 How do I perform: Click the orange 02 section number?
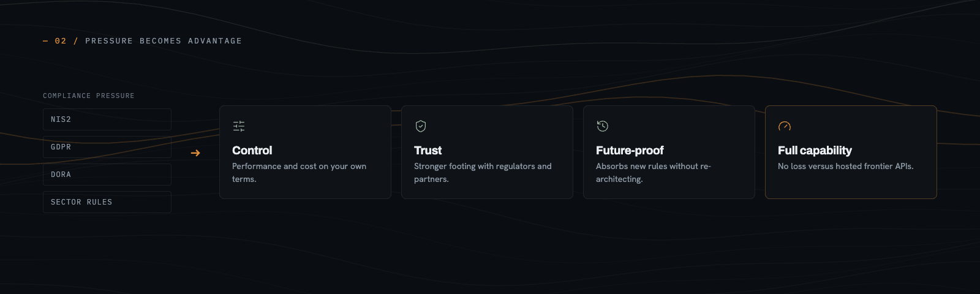[x=61, y=41]
